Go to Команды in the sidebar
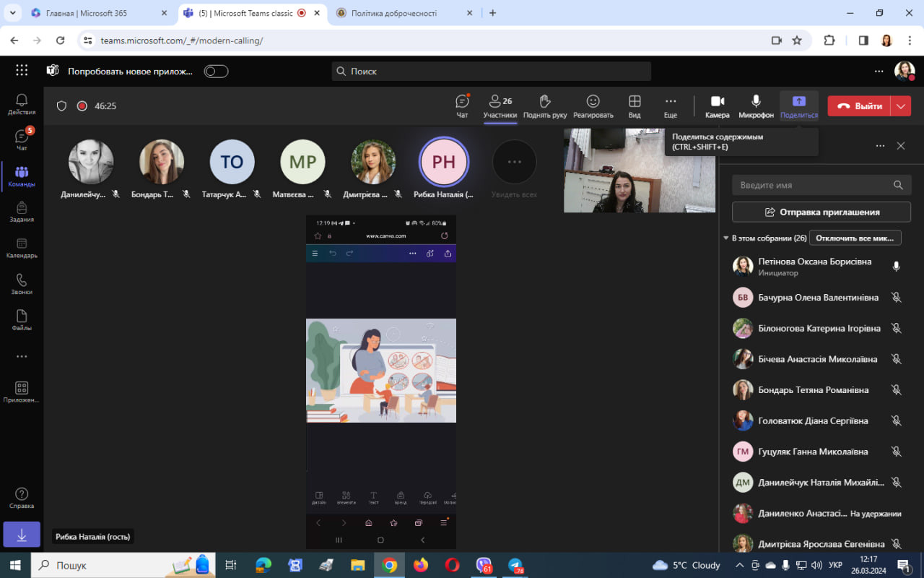 22,176
